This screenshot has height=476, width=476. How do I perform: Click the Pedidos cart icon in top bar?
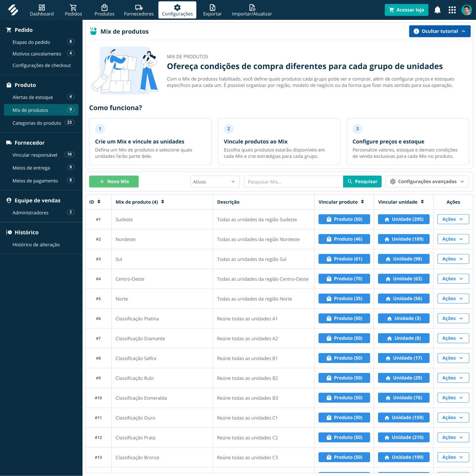point(73,7)
